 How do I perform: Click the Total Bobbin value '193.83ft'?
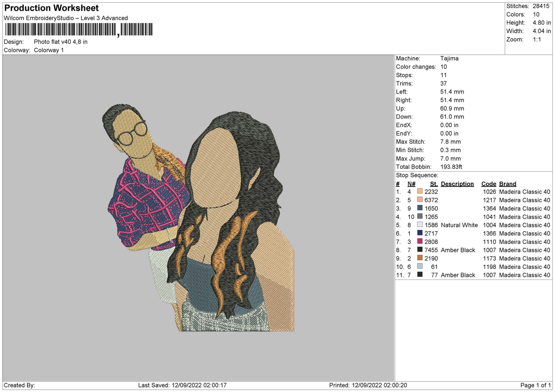[x=451, y=167]
